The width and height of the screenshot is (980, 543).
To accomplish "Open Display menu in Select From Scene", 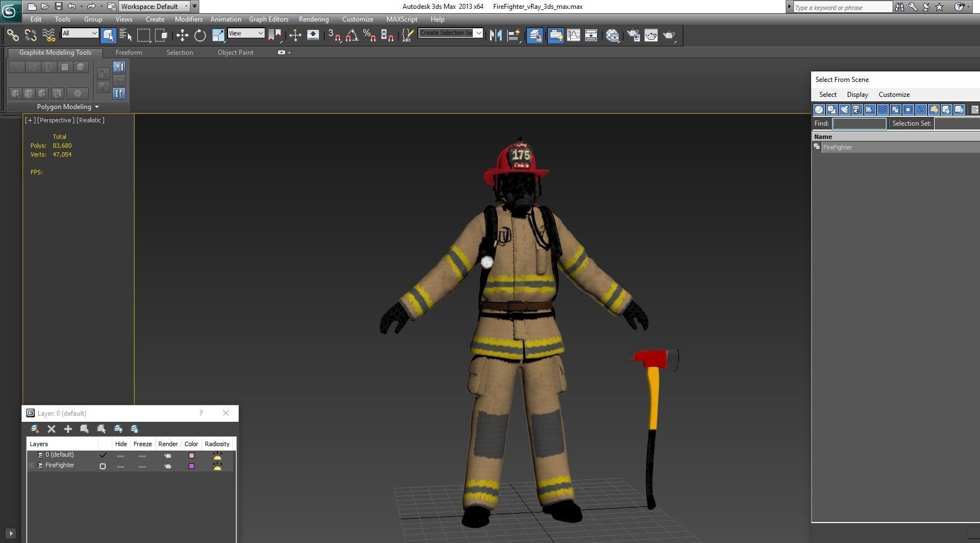I will tap(857, 95).
